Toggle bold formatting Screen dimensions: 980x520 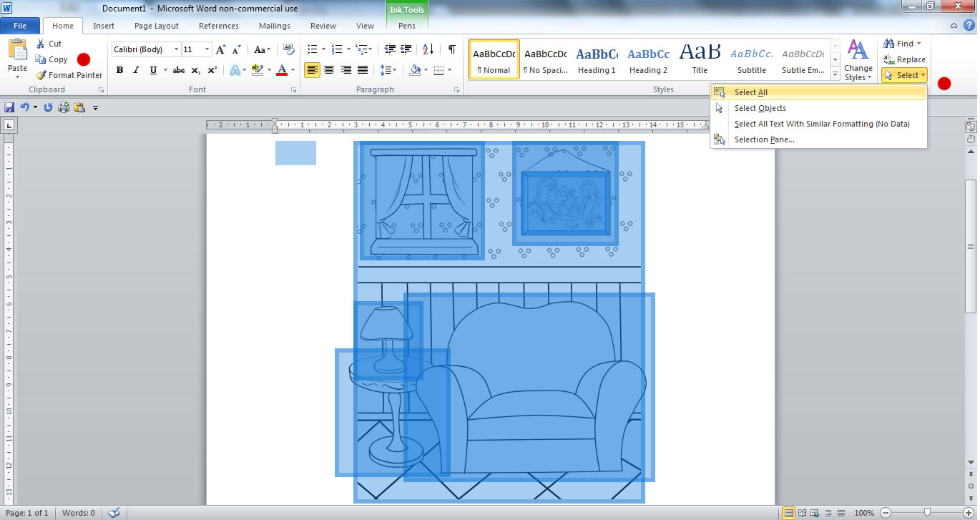[x=119, y=70]
